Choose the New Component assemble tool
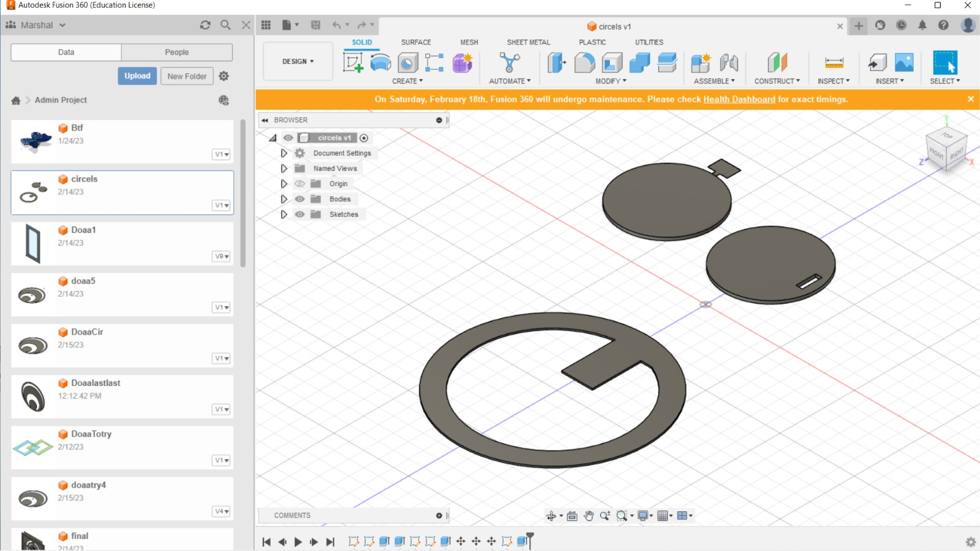Viewport: 980px width, 551px height. (x=701, y=62)
